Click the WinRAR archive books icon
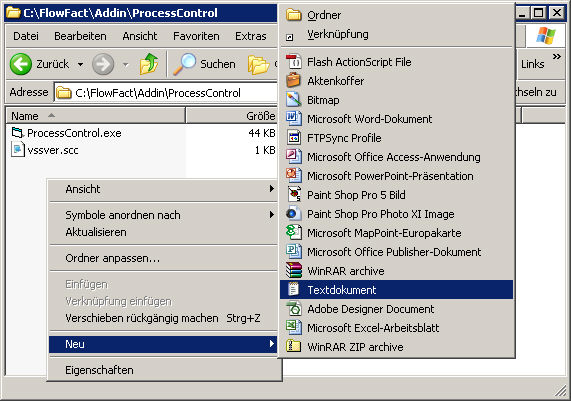 pyautogui.click(x=294, y=271)
